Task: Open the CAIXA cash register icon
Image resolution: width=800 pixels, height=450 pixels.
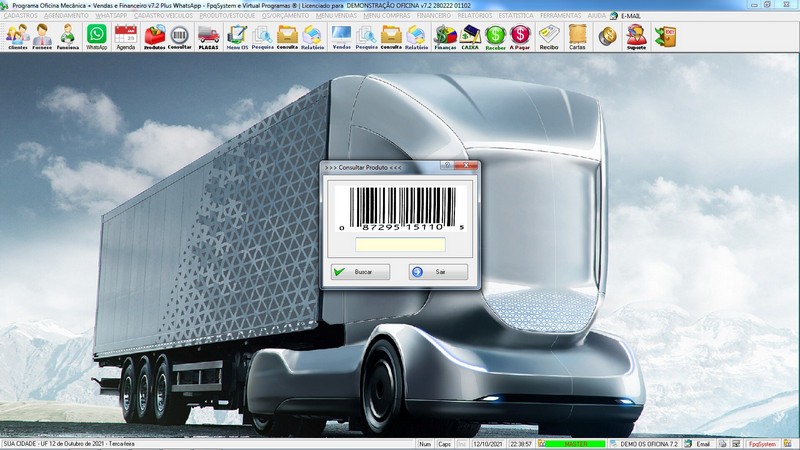Action: 470,37
